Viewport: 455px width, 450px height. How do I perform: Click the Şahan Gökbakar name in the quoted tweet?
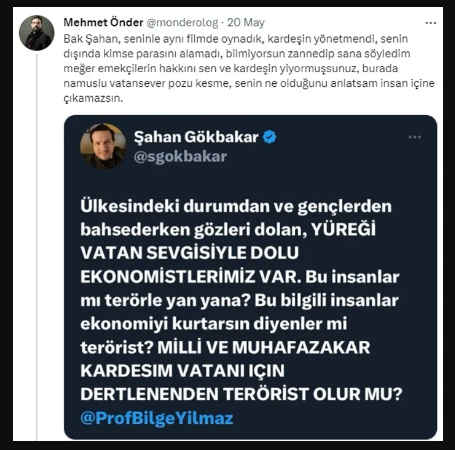coord(196,137)
